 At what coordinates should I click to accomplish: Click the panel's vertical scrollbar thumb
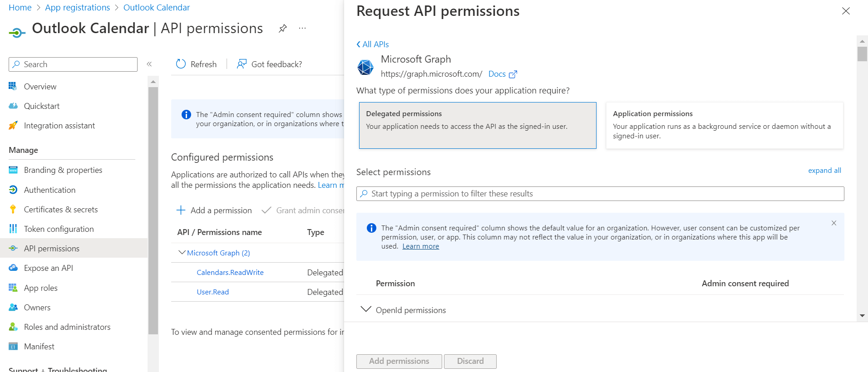862,54
